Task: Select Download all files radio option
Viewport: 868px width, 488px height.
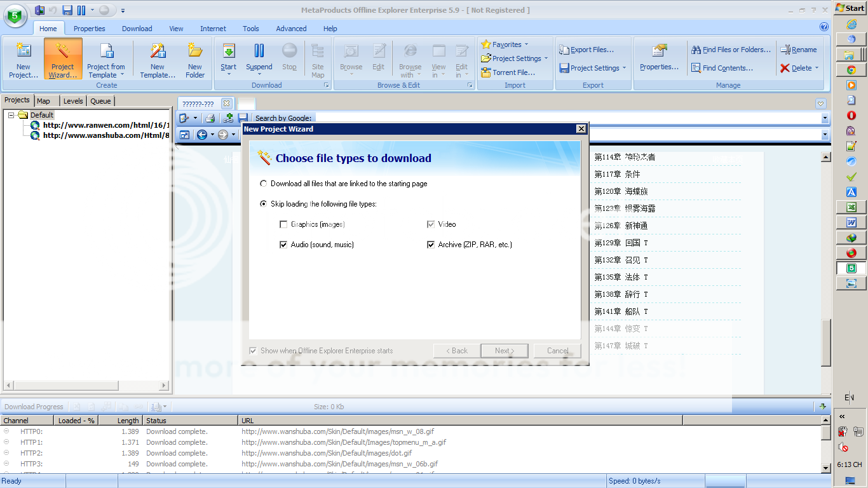Action: (264, 184)
